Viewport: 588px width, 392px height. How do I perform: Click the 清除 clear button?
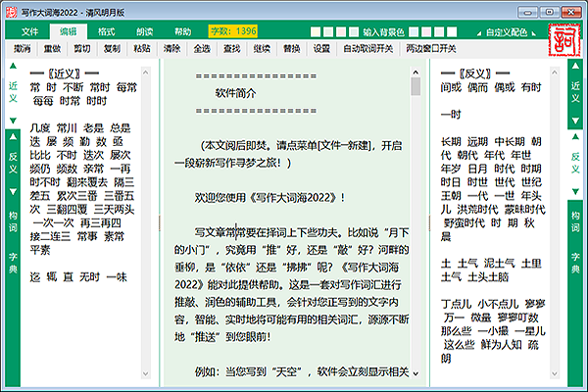172,48
